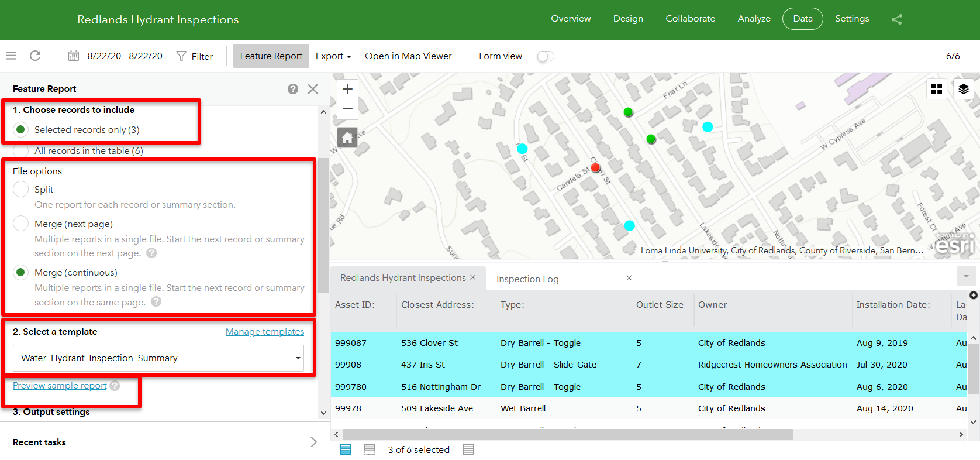The height and width of the screenshot is (460, 980).
Task: Open help icon beside Preview sample report
Action: (115, 386)
